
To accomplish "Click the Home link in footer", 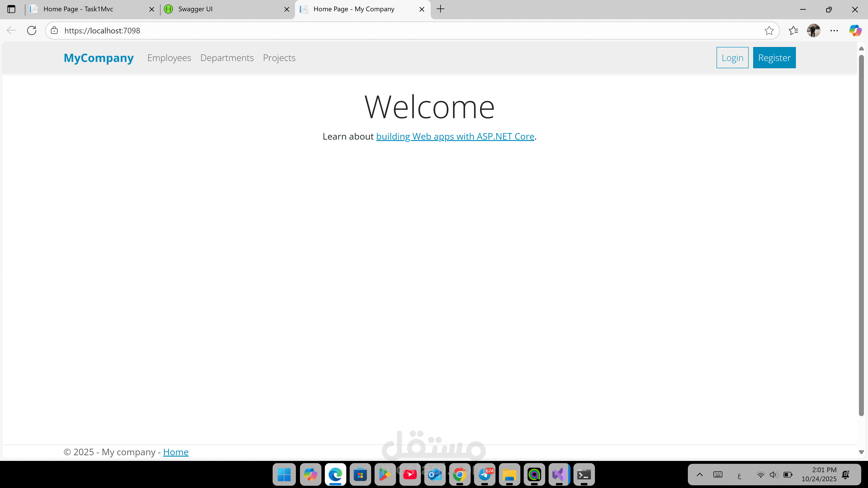I will pos(176,452).
